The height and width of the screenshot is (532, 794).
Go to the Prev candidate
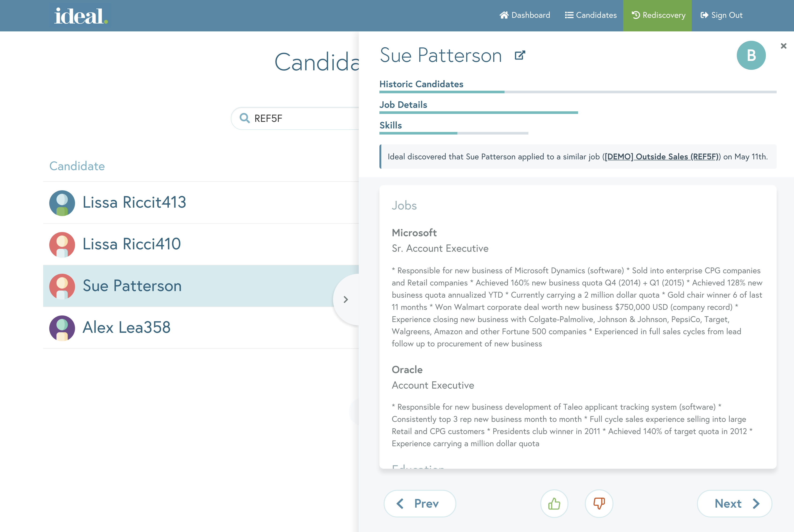point(420,503)
